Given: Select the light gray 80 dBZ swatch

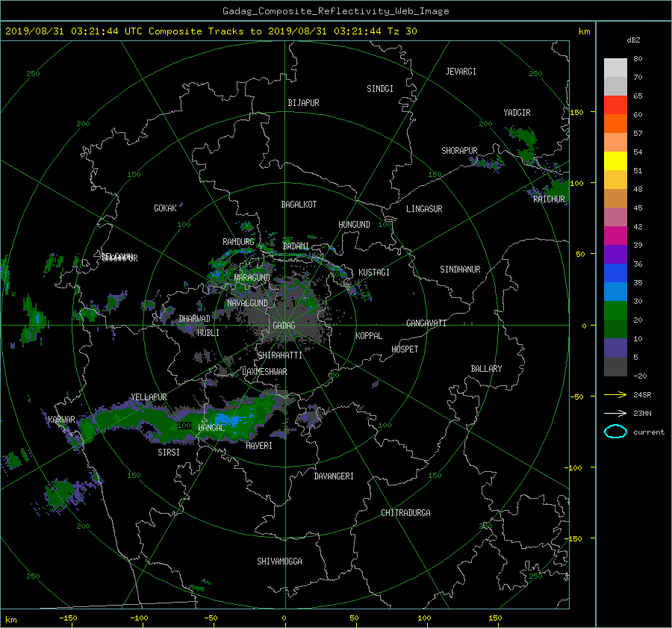Looking at the screenshot, I should [x=615, y=68].
